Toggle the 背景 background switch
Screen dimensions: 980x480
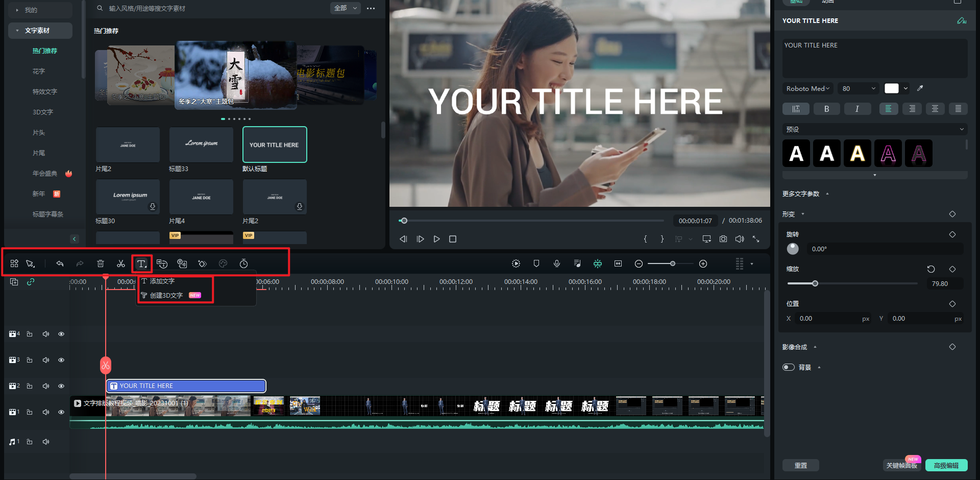pyautogui.click(x=789, y=367)
